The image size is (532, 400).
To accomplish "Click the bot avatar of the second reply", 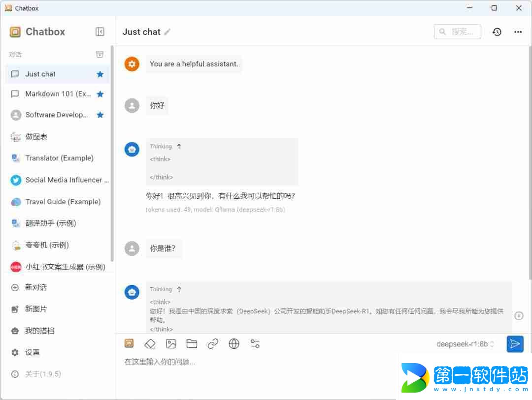I will pos(132,292).
